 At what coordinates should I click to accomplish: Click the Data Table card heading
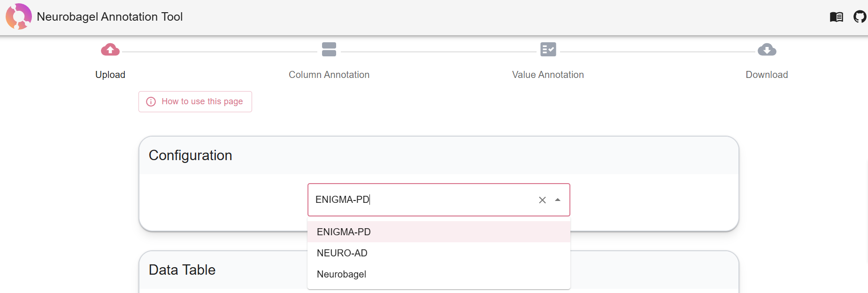point(182,270)
